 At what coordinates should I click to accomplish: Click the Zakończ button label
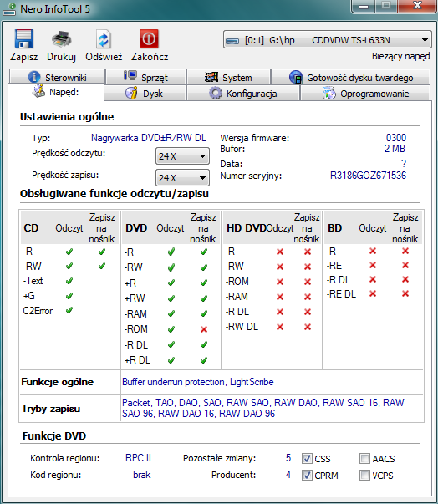tap(150, 57)
